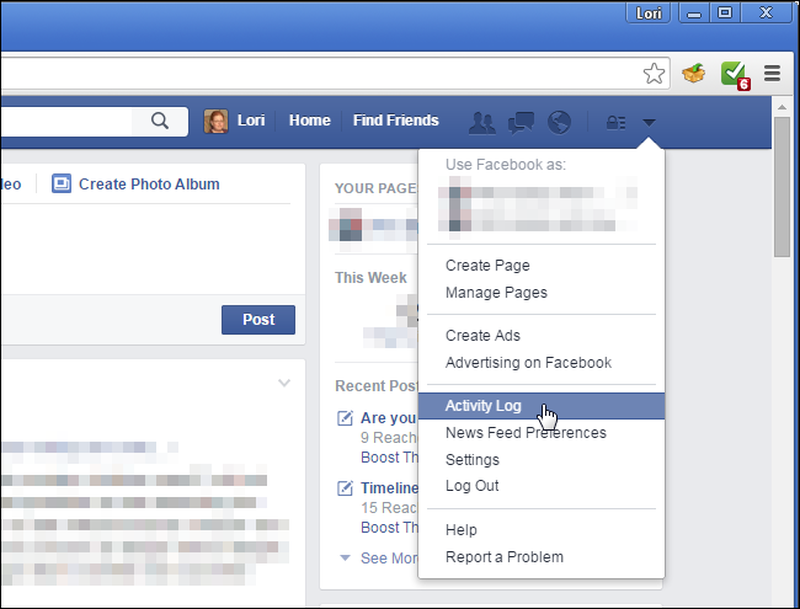Open the 'Are you' recent post link

tap(389, 418)
